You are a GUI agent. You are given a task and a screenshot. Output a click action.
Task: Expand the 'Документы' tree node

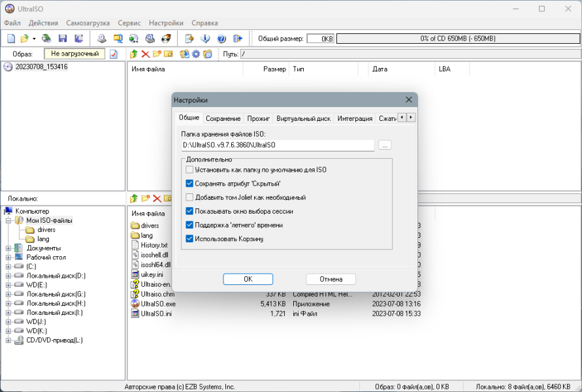[x=8, y=248]
